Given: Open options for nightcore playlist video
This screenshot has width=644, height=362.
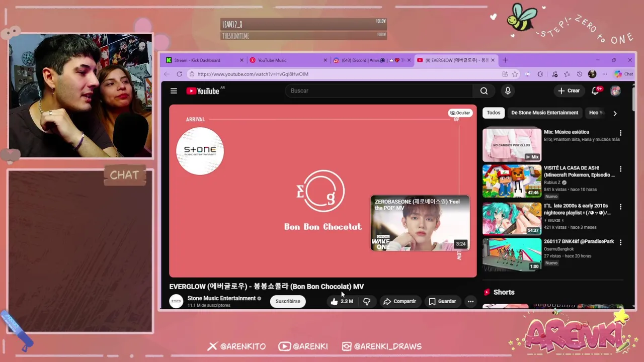Looking at the screenshot, I should [620, 207].
